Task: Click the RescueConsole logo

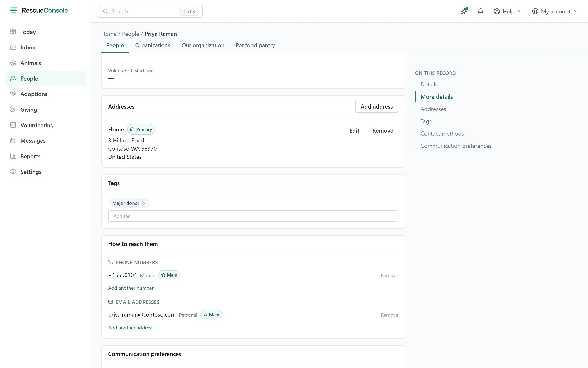Action: point(39,10)
